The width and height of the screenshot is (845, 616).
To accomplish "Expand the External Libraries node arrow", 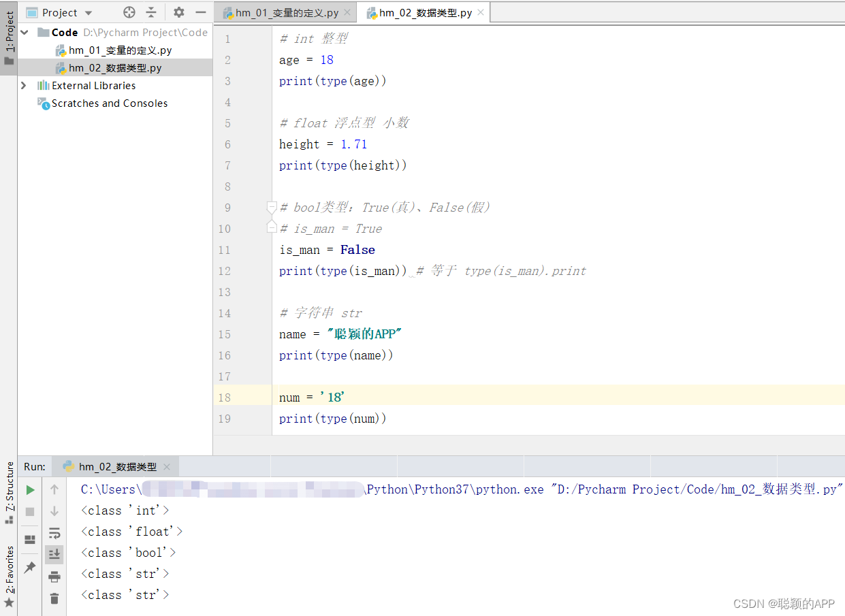I will tap(24, 85).
